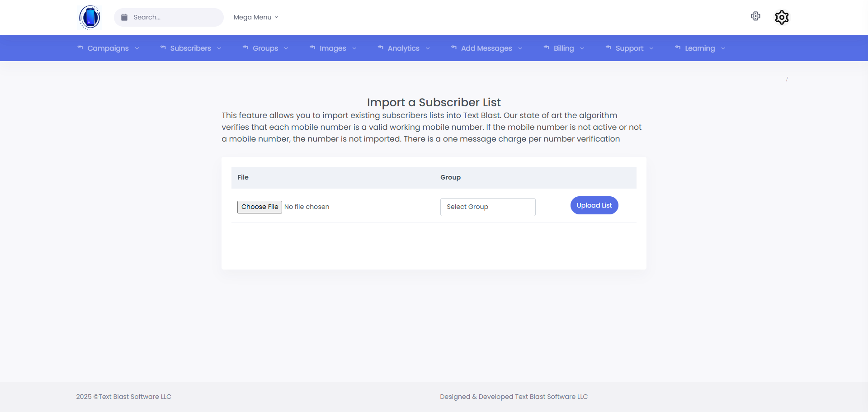Expand the Billing chevron
868x412 pixels.
coord(582,48)
